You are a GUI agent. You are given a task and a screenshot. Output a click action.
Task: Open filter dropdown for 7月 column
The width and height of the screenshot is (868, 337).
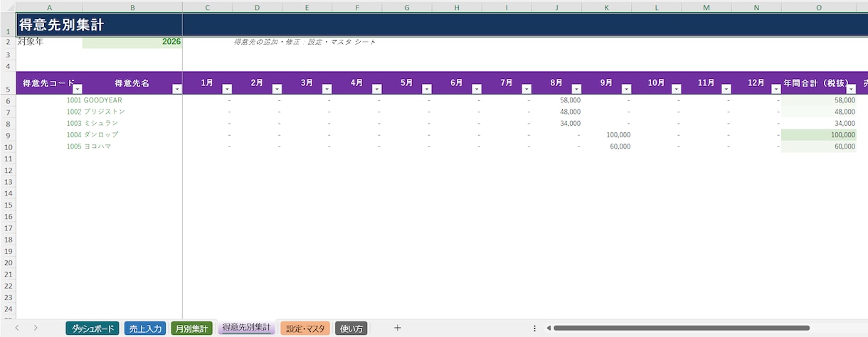point(526,89)
